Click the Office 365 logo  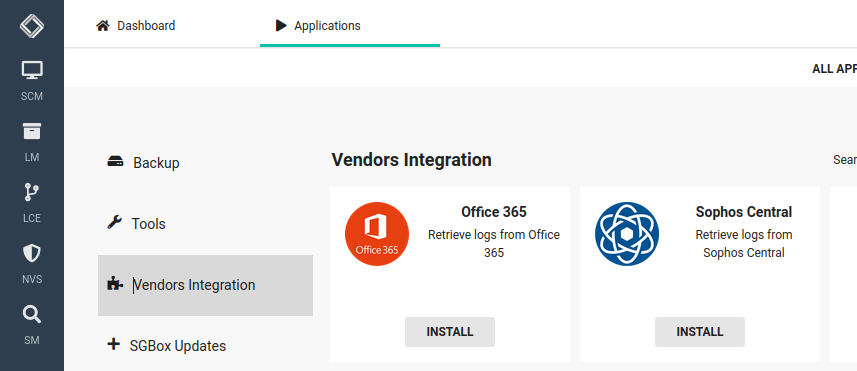click(377, 234)
